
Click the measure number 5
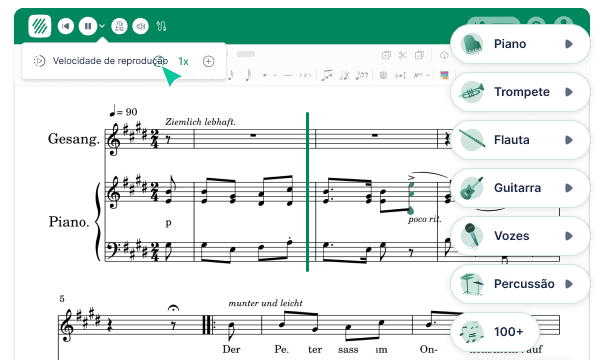pyautogui.click(x=62, y=298)
